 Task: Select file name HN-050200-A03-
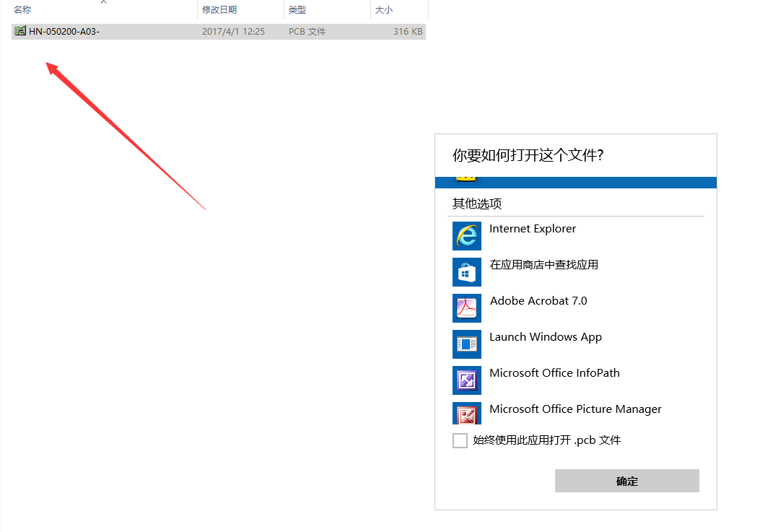[x=64, y=32]
